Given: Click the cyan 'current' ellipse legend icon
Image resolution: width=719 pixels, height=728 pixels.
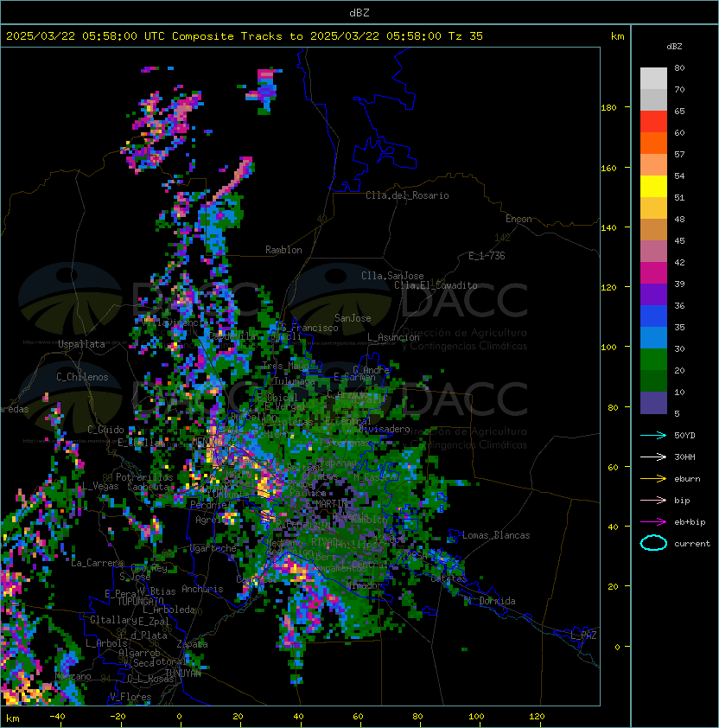Looking at the screenshot, I should pos(653,543).
